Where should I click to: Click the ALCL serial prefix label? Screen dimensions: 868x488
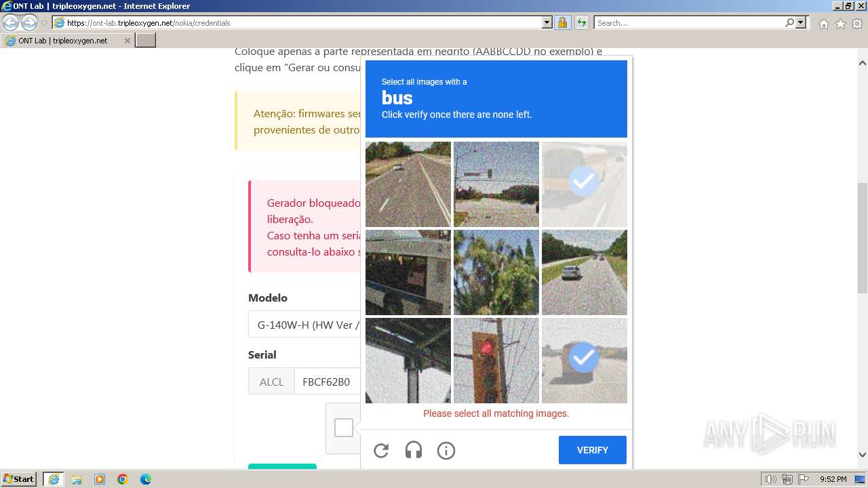pos(271,382)
